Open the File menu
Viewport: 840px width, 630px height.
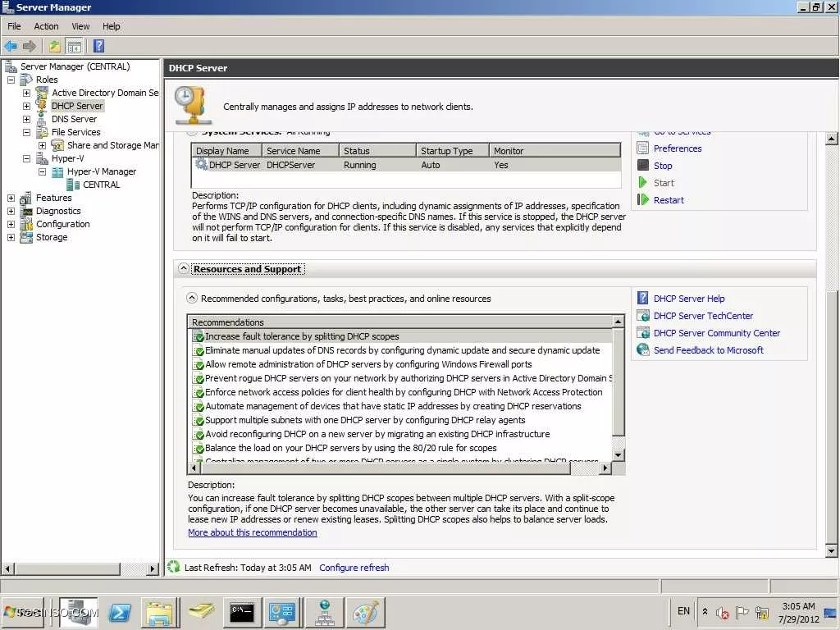(x=14, y=26)
